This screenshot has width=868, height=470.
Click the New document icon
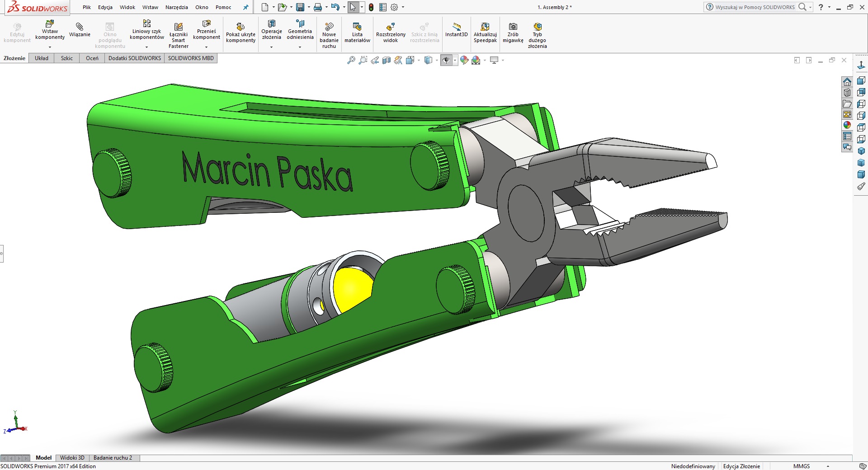265,7
